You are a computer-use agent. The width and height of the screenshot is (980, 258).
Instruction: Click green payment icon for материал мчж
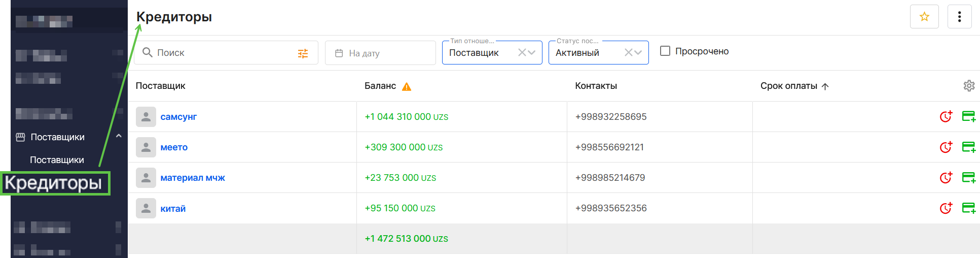[x=968, y=178]
